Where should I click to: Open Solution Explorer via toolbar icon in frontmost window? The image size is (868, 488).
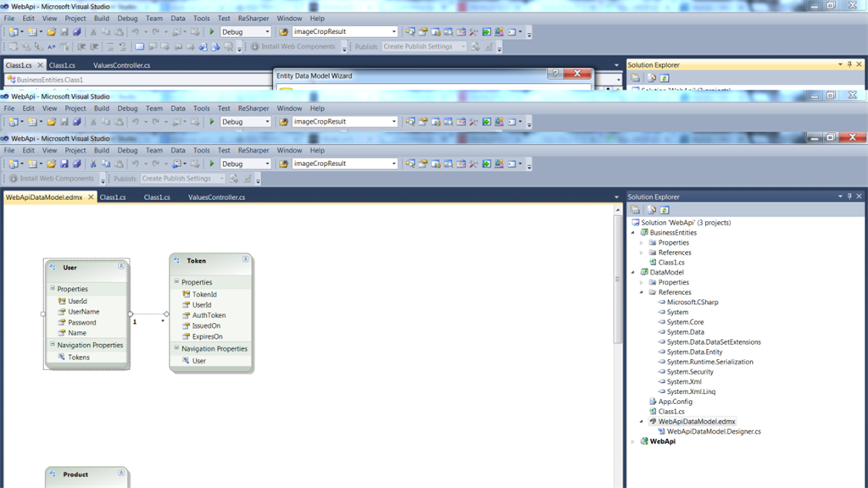[410, 164]
